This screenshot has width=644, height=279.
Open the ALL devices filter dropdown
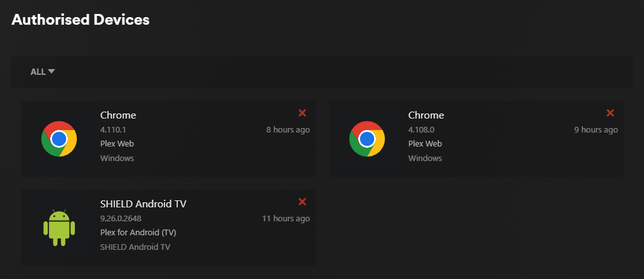43,72
